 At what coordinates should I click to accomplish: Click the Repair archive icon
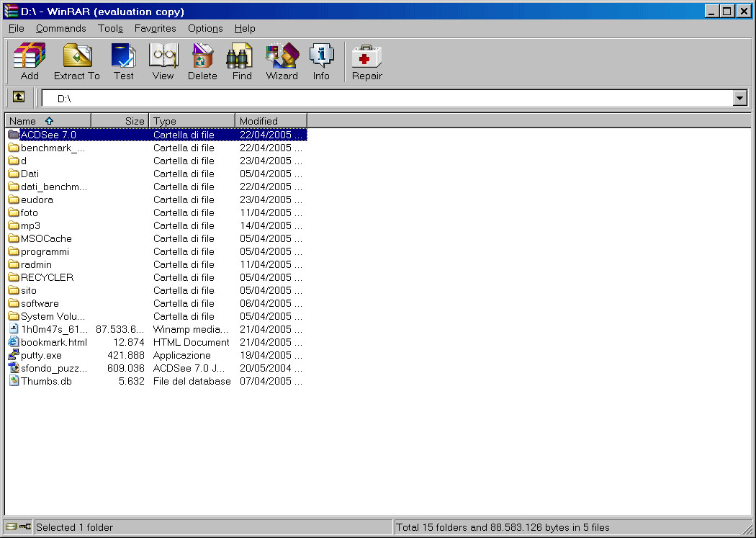[366, 55]
